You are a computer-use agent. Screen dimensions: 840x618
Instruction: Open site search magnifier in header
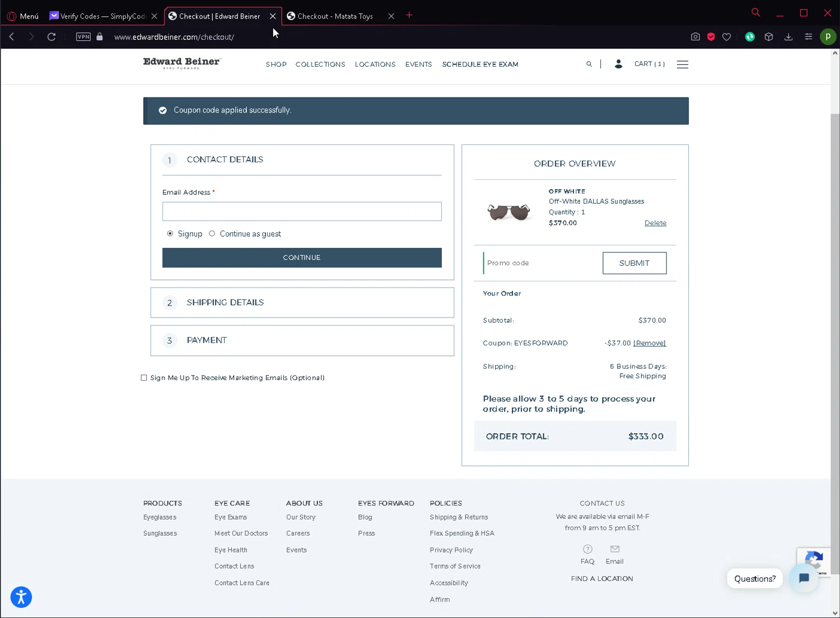(589, 64)
